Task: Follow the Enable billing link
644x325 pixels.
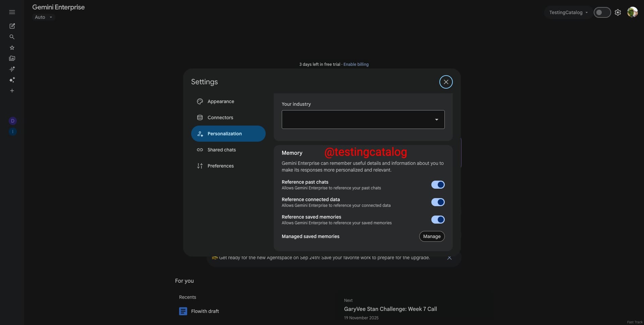Action: [356, 64]
